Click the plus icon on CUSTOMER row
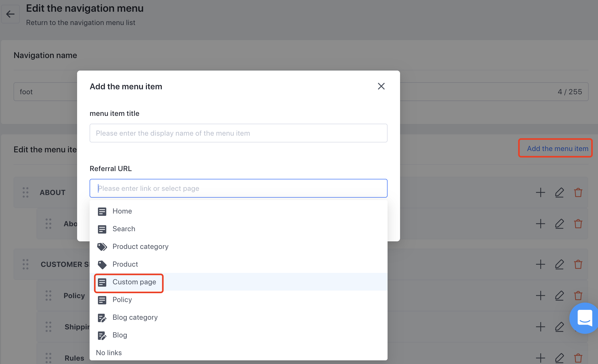Image resolution: width=598 pixels, height=364 pixels. (x=540, y=265)
